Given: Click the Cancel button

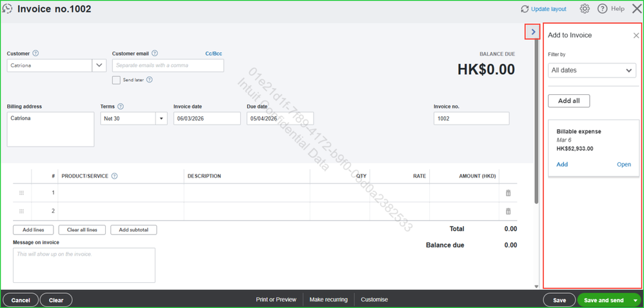Looking at the screenshot, I should pyautogui.click(x=21, y=300).
